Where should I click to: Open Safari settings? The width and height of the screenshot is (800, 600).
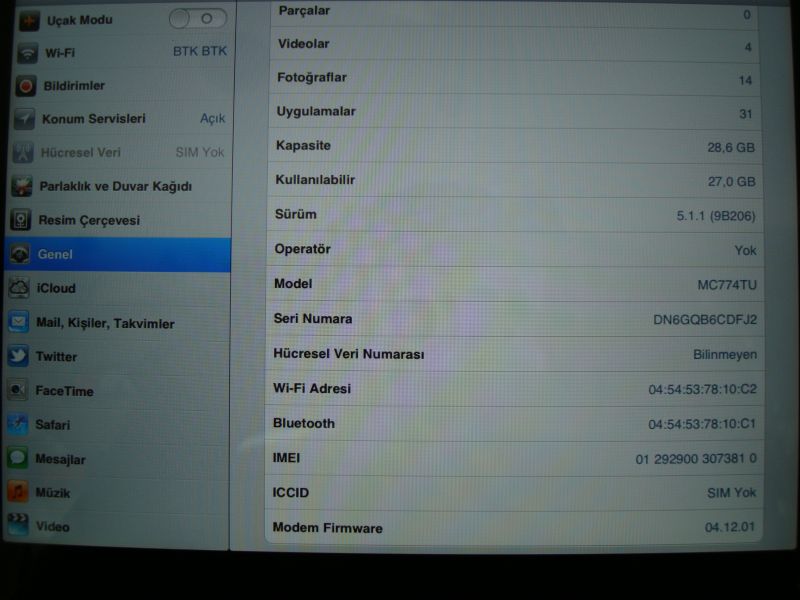pos(116,424)
